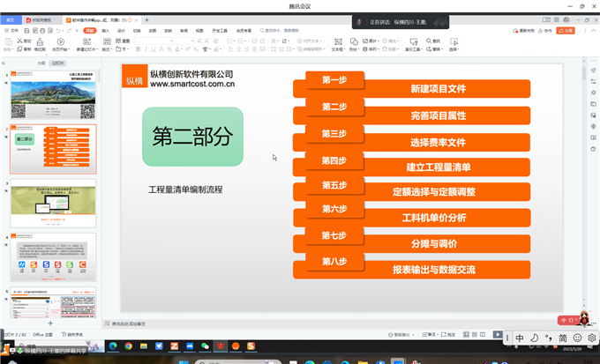
Task: Click the New Slide (新建幻灯片) icon
Action: tap(86, 41)
